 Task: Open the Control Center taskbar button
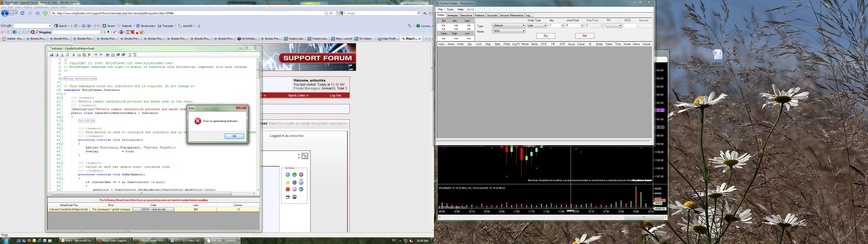tap(151, 241)
